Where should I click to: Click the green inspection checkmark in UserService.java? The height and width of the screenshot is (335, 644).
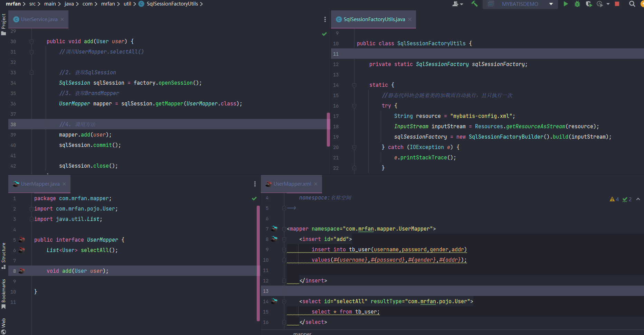click(324, 34)
